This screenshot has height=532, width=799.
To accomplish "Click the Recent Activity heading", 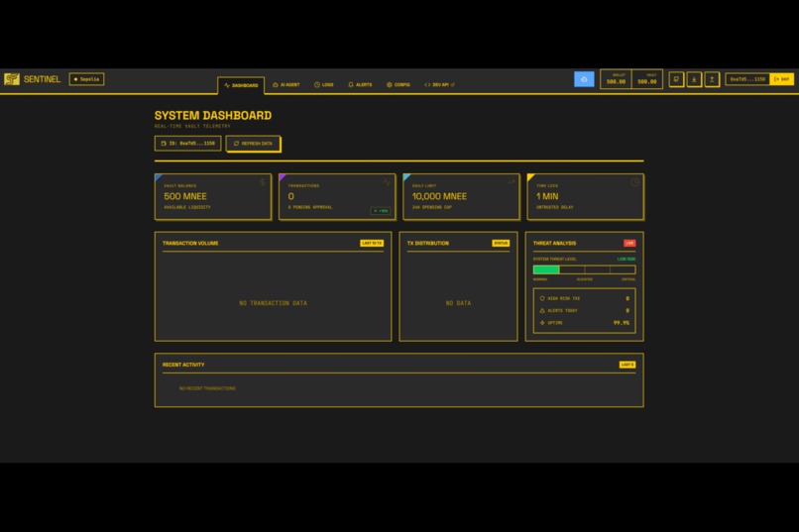I will coord(183,365).
